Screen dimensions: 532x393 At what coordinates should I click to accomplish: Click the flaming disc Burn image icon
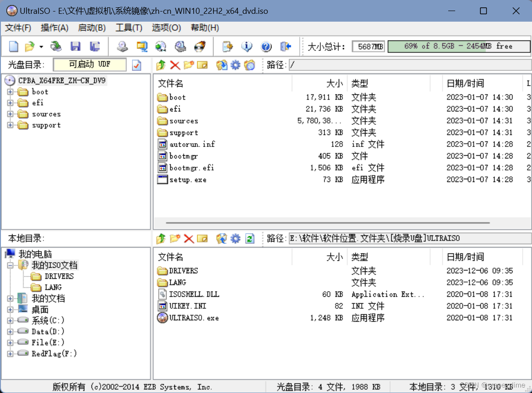200,46
